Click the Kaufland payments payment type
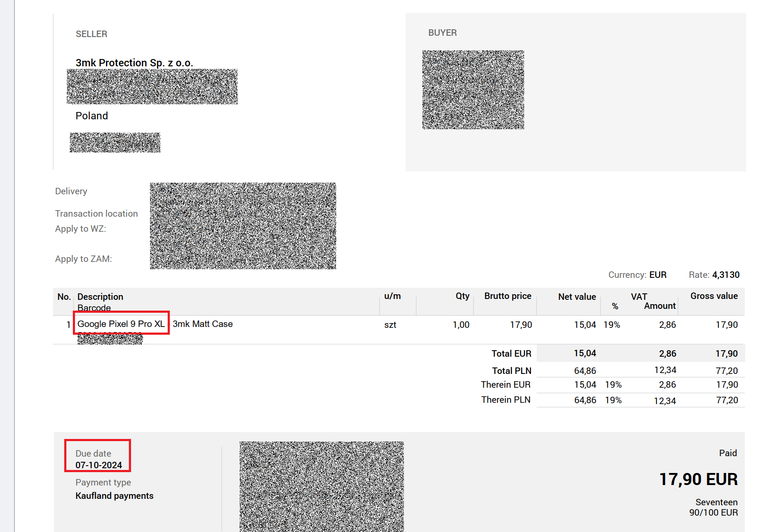Image resolution: width=778 pixels, height=532 pixels. (114, 496)
